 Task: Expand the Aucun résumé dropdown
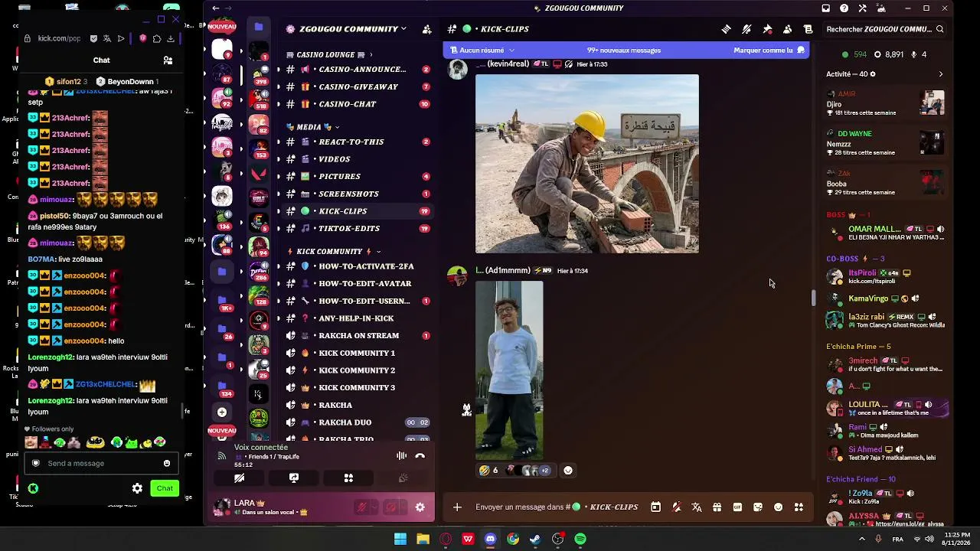[482, 51]
